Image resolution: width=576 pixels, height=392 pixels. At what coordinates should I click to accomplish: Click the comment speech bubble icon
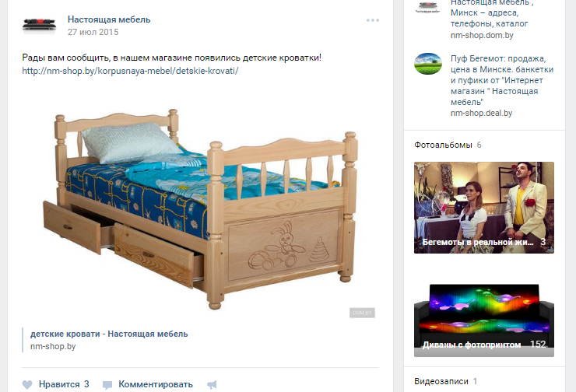pos(107,385)
